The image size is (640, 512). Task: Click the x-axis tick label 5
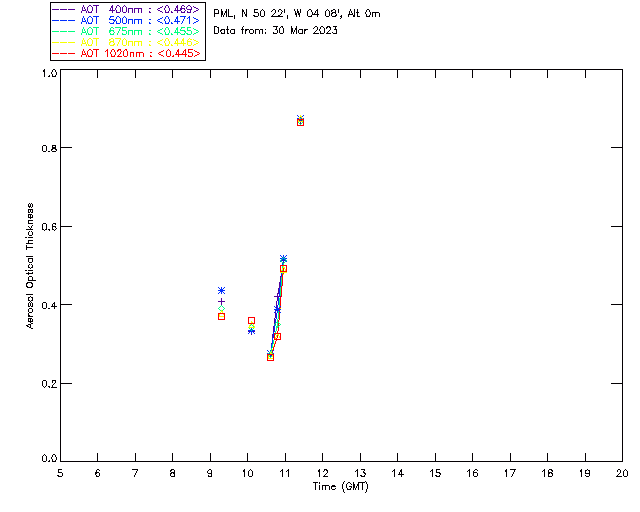point(60,473)
